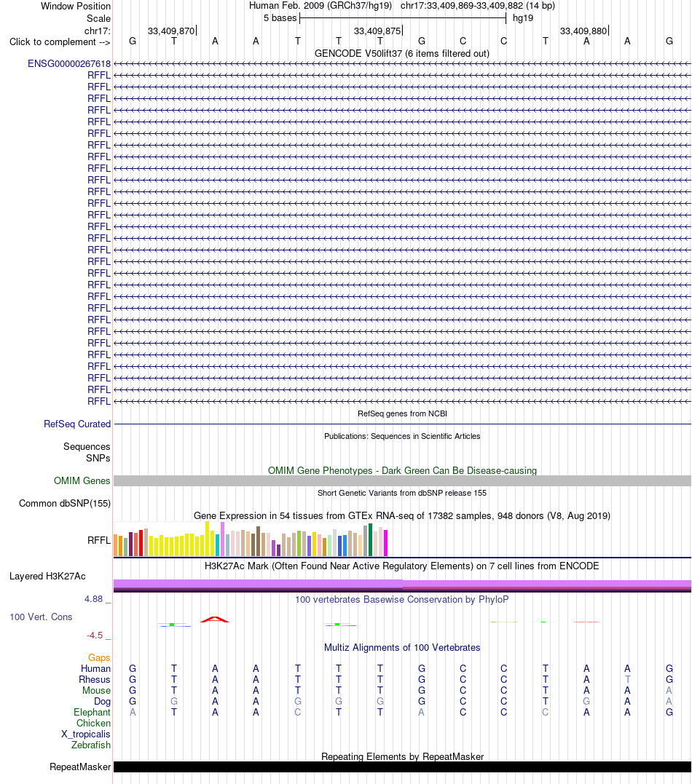Click the dark green bar in GTEx chart

[x=370, y=539]
